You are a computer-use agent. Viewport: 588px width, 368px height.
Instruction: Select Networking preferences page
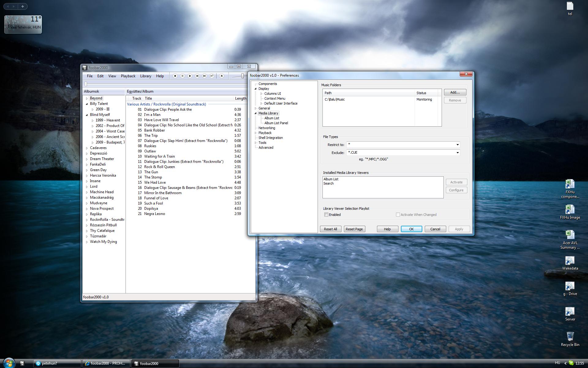click(267, 128)
